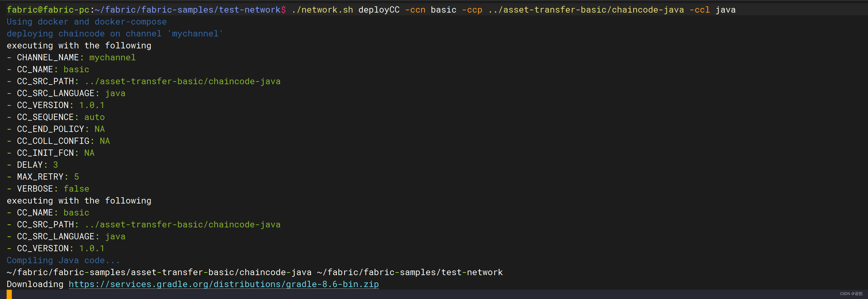Click the 'Compiling Java code...' line
Viewport: 868px width, 299px height.
point(63,260)
